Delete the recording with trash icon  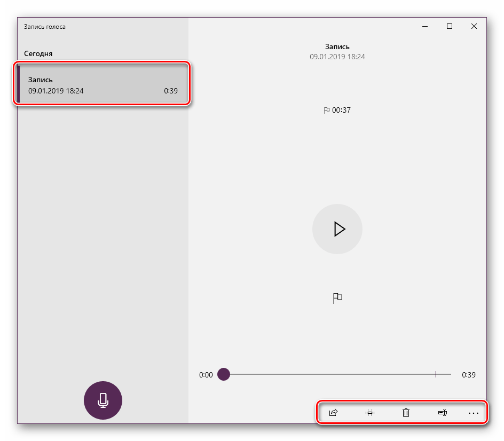pyautogui.click(x=406, y=412)
